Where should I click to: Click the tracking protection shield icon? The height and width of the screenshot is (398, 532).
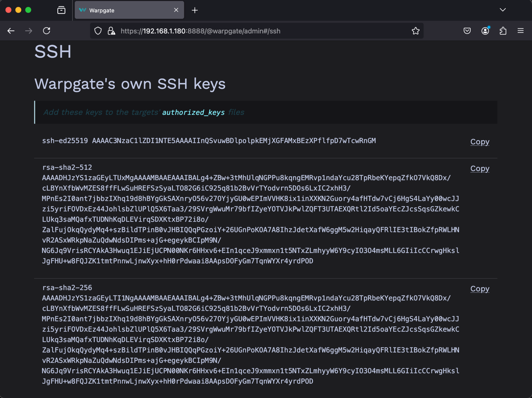click(x=98, y=31)
